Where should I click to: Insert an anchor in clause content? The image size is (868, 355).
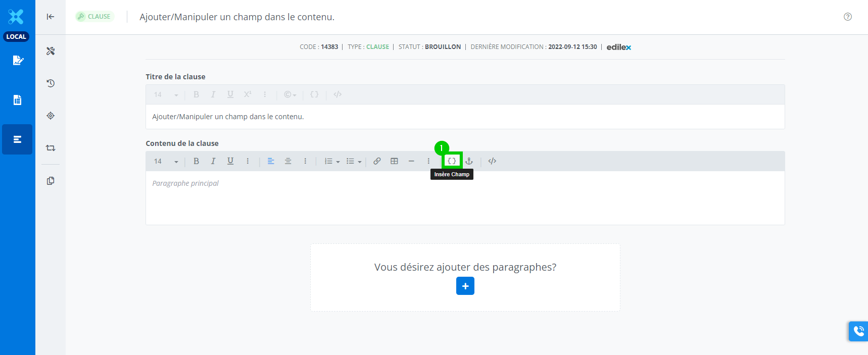click(x=469, y=161)
